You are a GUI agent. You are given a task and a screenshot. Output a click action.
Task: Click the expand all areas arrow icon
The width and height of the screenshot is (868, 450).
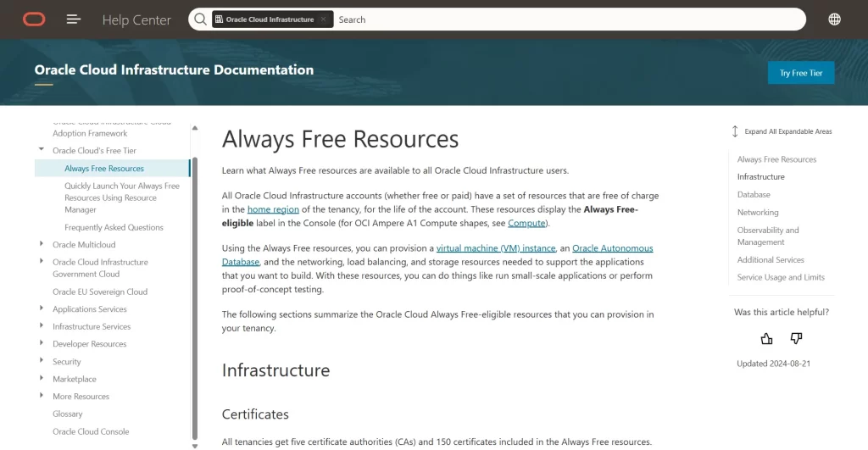coord(735,131)
